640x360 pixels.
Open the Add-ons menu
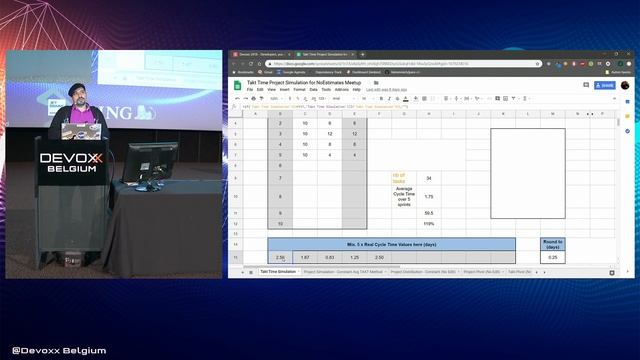[x=342, y=89]
